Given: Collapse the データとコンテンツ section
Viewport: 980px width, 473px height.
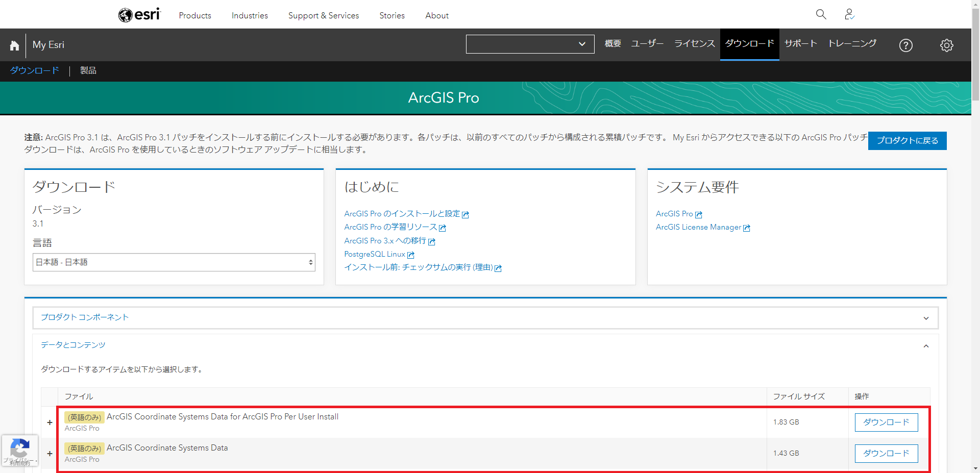Looking at the screenshot, I should click(485, 345).
